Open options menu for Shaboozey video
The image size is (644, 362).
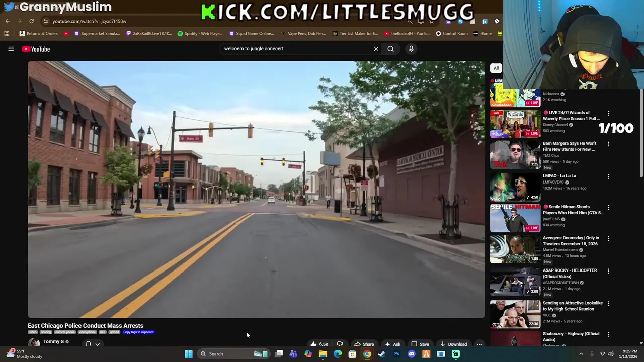point(608,334)
